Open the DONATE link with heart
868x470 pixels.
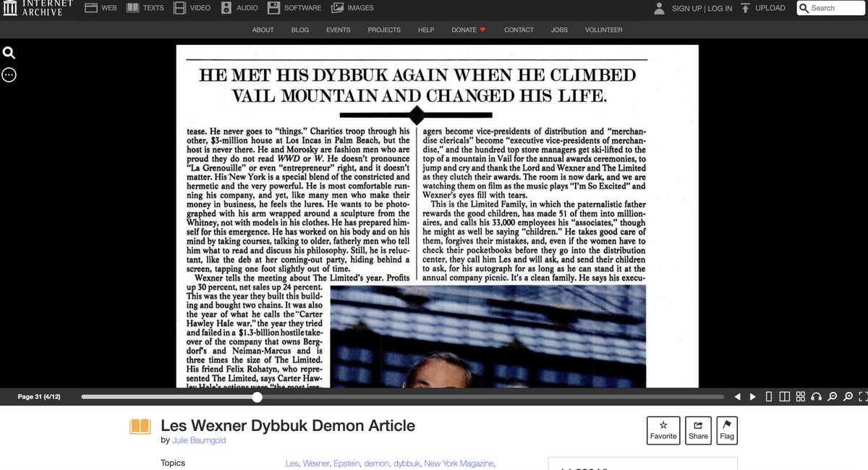(469, 30)
